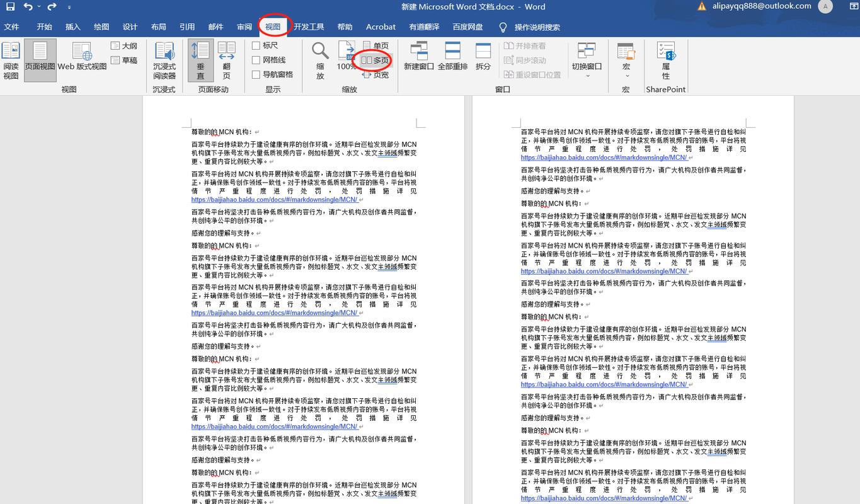This screenshot has height=504, width=860.
Task: Switch to 草稿 draft view
Action: [x=124, y=60]
